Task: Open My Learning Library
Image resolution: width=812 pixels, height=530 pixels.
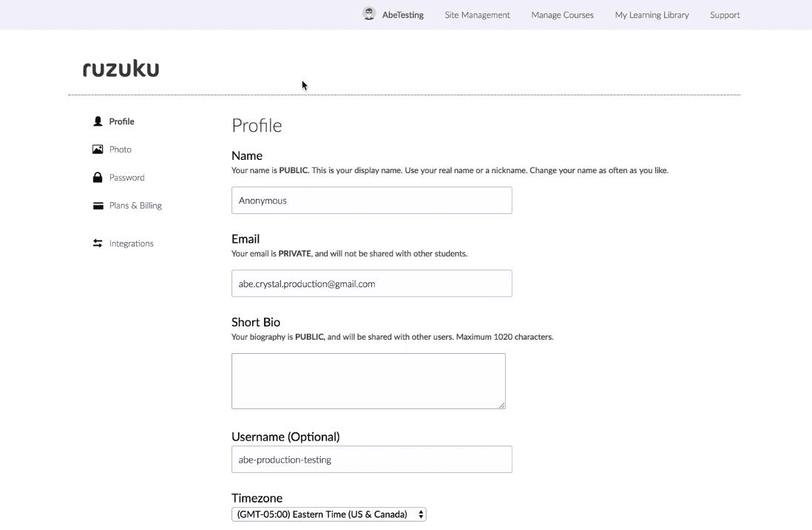Action: [652, 15]
